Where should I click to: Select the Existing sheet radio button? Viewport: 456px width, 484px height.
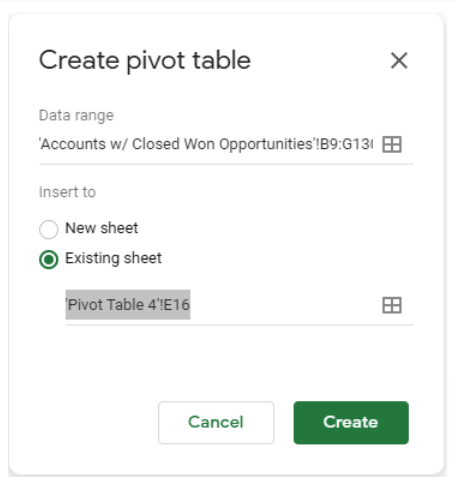[x=49, y=259]
